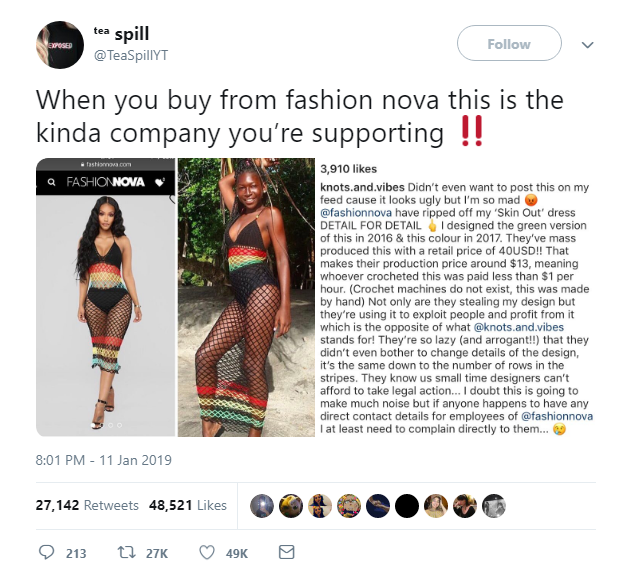631x570 pixels.
Task: Expand the tweet options chevron
Action: 588,45
